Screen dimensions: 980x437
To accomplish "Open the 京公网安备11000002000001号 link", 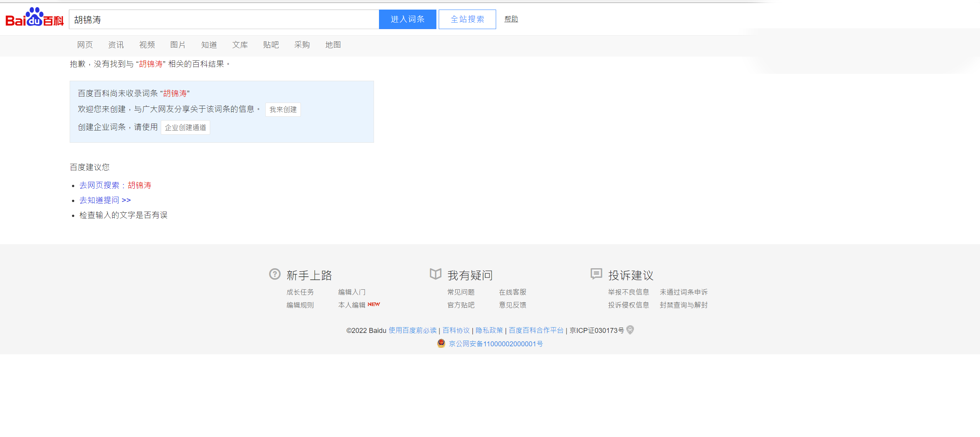I will (496, 344).
